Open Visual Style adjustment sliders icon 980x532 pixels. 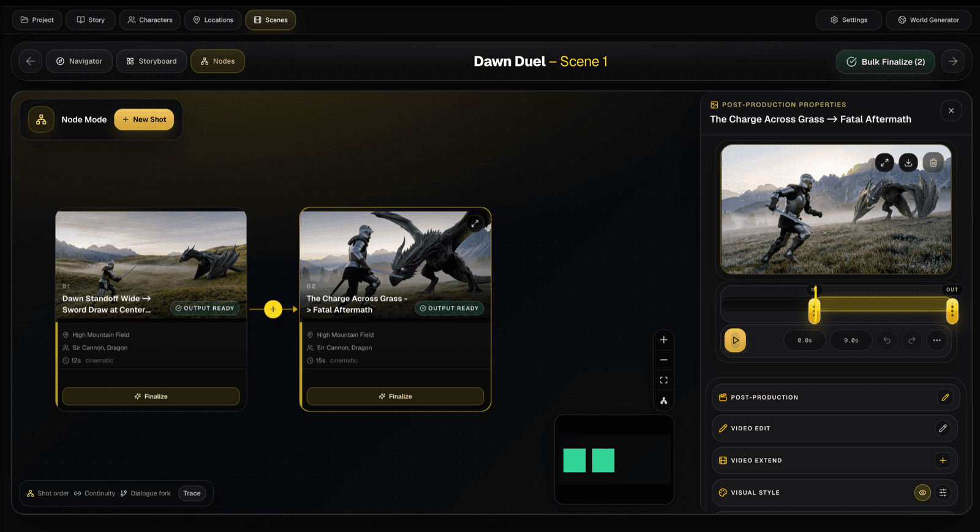pyautogui.click(x=943, y=492)
